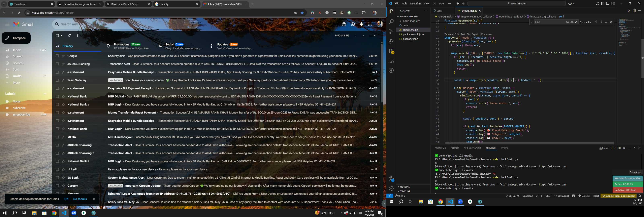
Task: Tick checkbox for LinkedIn verify device email
Action: (x=57, y=170)
